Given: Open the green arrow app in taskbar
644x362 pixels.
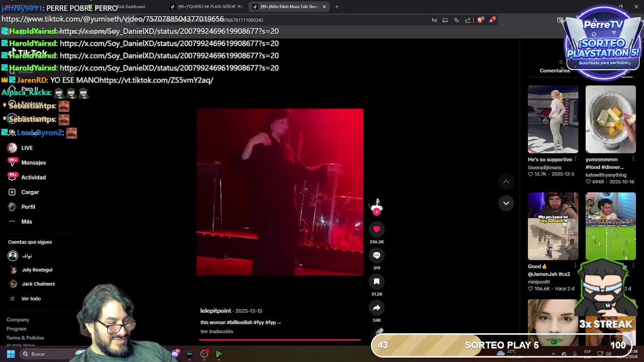Looking at the screenshot, I should click(219, 354).
